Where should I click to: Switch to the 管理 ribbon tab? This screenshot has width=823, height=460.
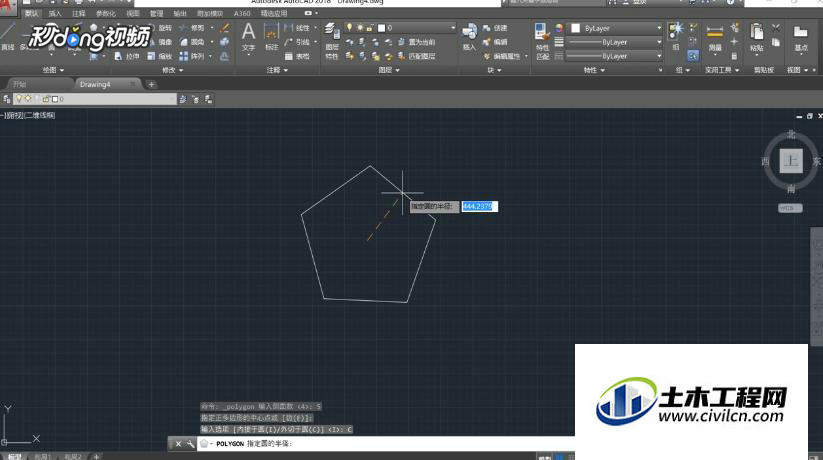156,13
